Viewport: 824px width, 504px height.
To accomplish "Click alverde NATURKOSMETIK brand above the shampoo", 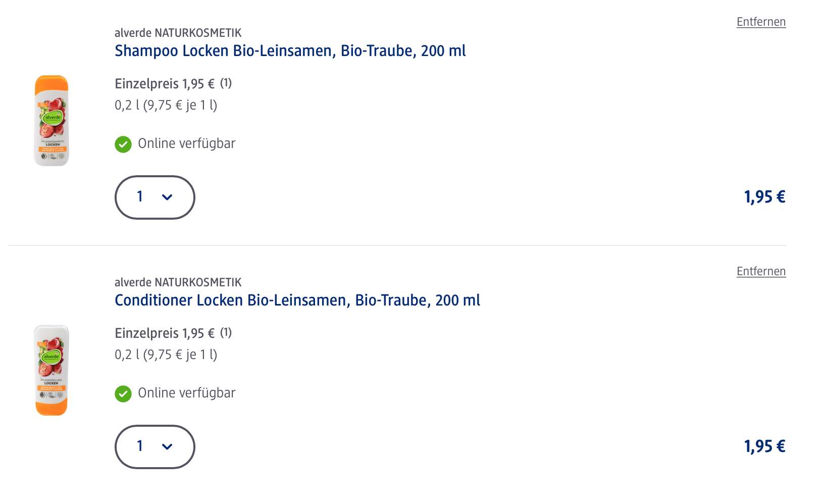I will 178,33.
